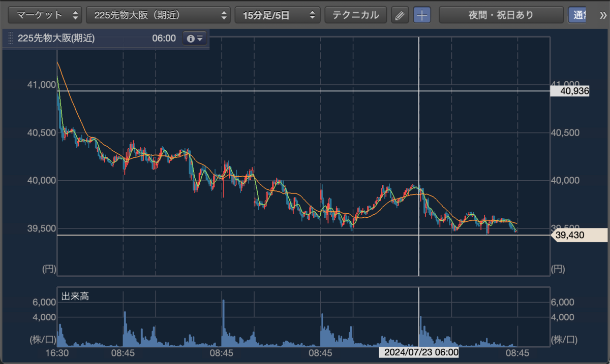Click the 225先物大阪(期近) legend label

(56, 38)
